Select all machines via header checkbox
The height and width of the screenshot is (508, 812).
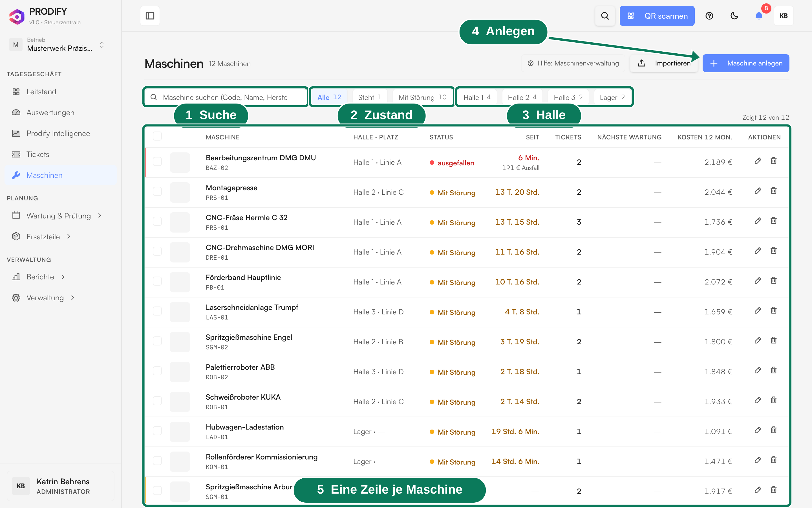coord(157,136)
